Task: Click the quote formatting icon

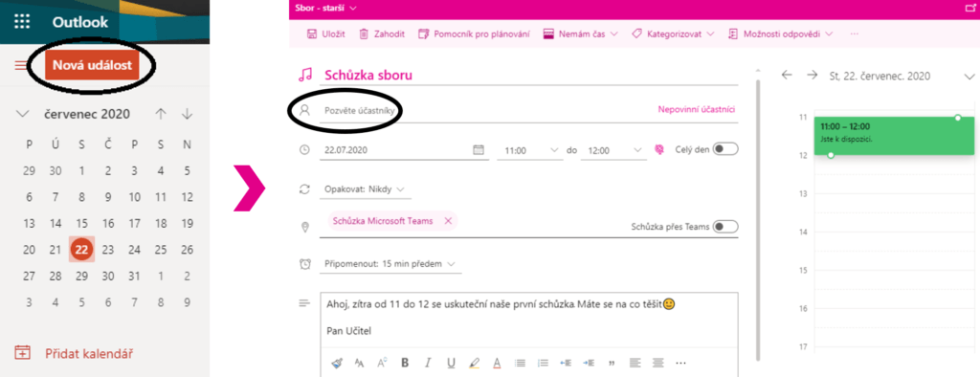Action: [612, 363]
